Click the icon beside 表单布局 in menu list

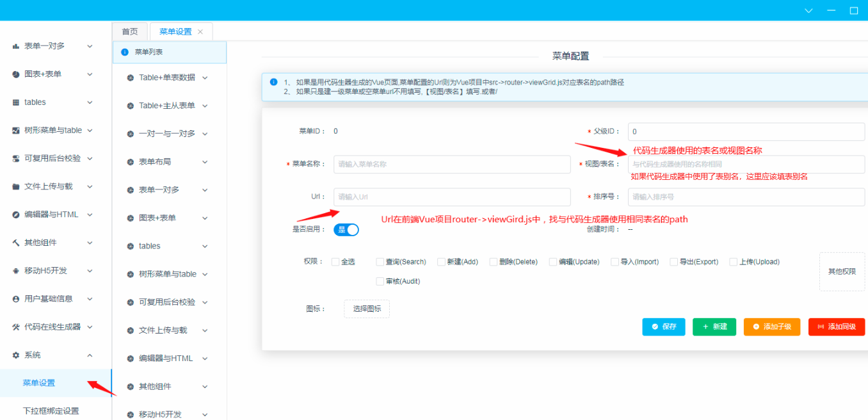click(130, 162)
